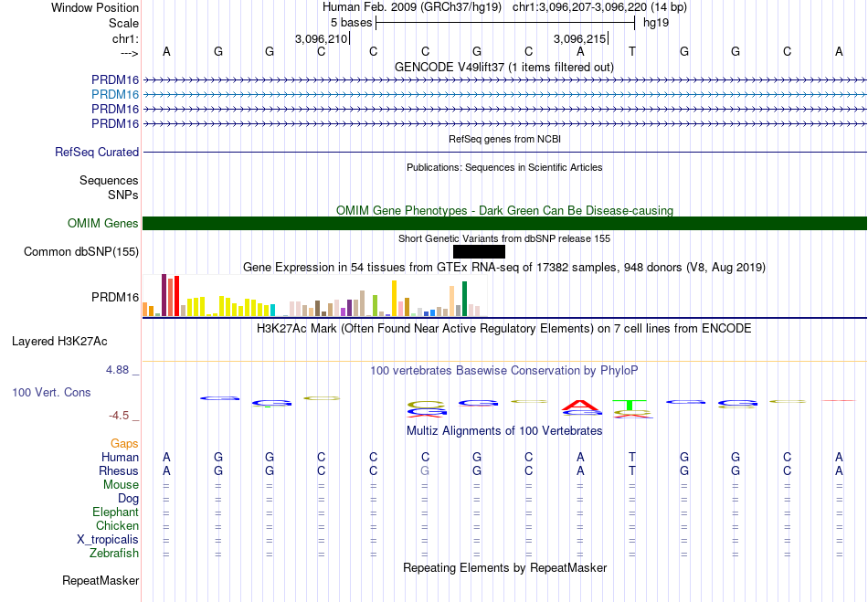The height and width of the screenshot is (602, 868).
Task: Click the RepeatMasker track label
Action: coord(101,580)
